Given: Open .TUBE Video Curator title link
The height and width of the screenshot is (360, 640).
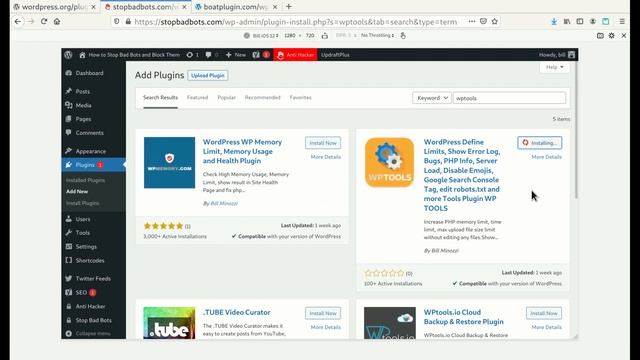Looking at the screenshot, I should [x=237, y=312].
